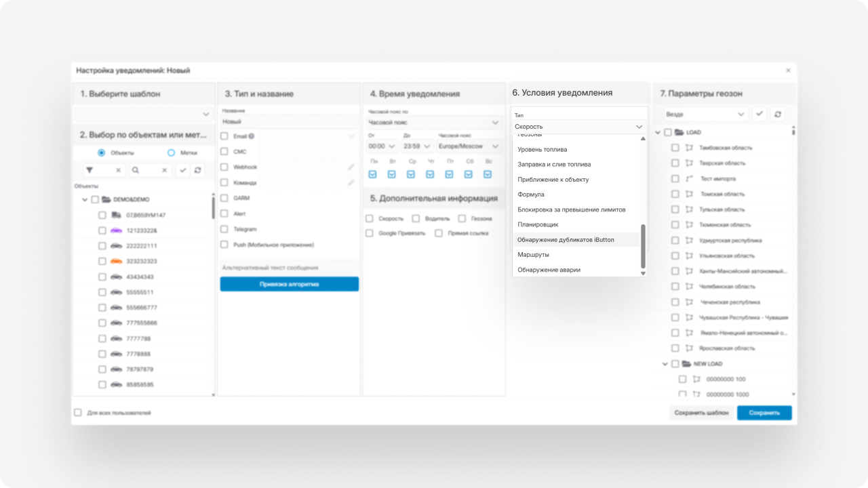This screenshot has width=868, height=488.
Task: Enable the Telegram notification checkbox
Action: tap(224, 229)
